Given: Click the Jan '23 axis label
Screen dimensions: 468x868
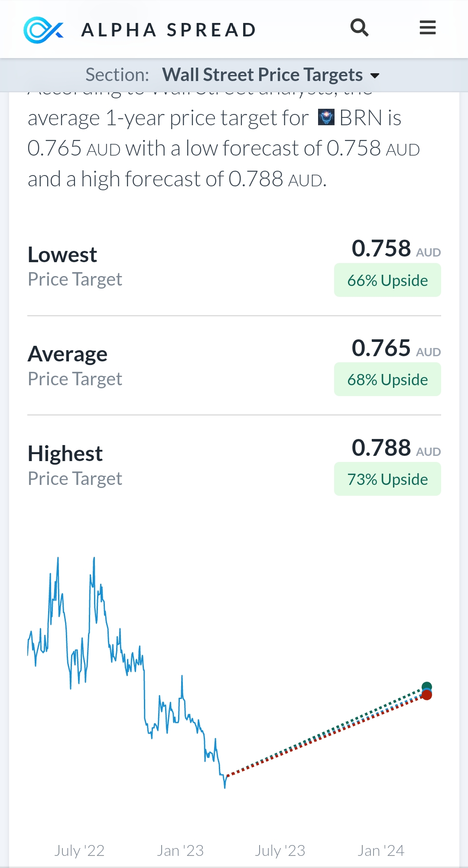Looking at the screenshot, I should (x=180, y=851).
